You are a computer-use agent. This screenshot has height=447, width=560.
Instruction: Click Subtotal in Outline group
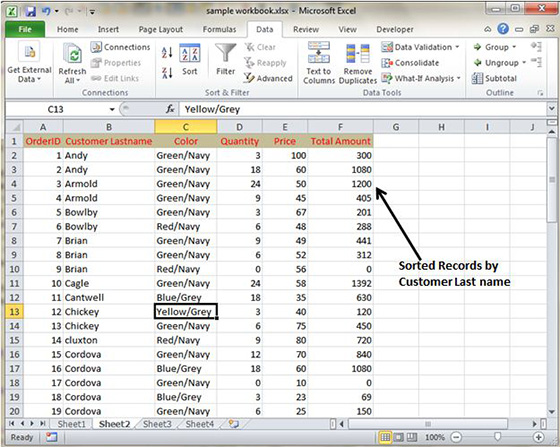point(494,78)
